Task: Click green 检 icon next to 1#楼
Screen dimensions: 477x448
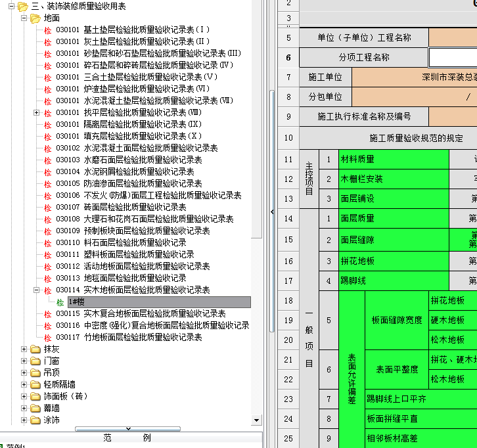Action: (60, 302)
